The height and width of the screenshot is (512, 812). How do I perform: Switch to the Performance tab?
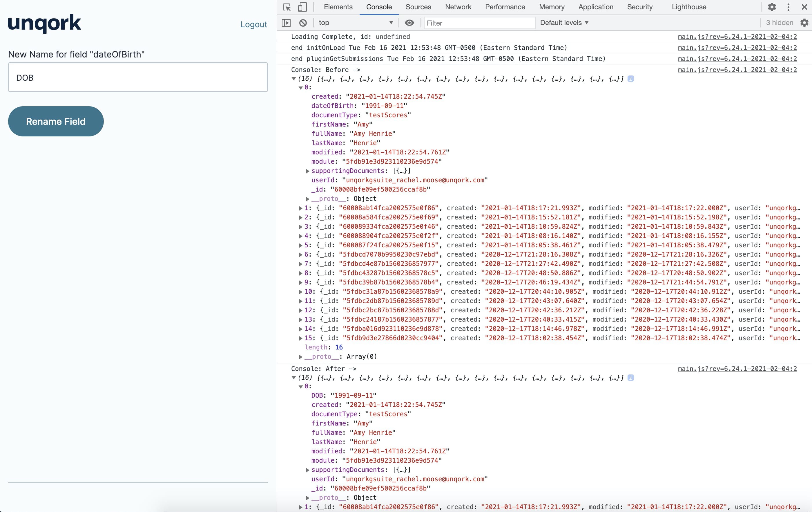click(x=505, y=7)
